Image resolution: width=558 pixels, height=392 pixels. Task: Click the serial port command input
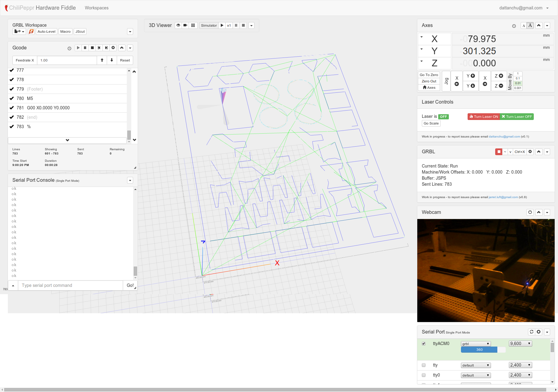[x=70, y=285]
